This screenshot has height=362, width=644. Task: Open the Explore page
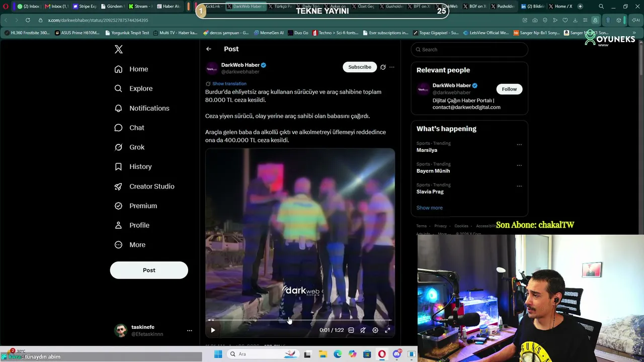point(133,88)
